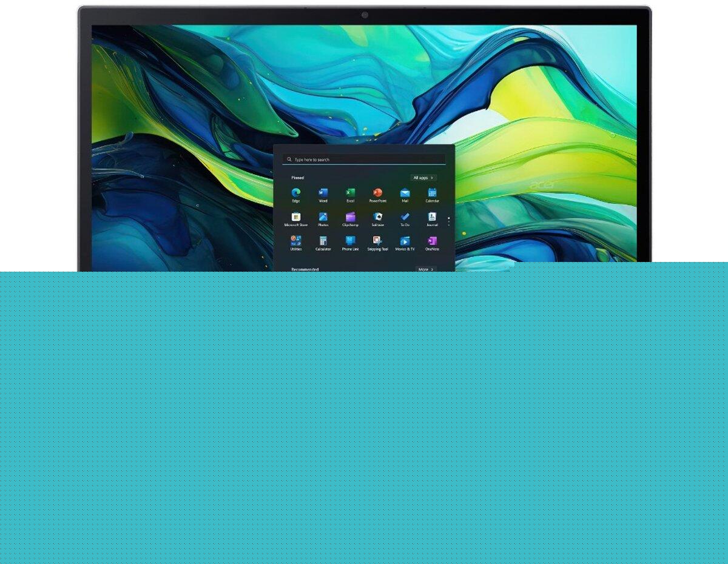Launch Word from the Start menu
The height and width of the screenshot is (564, 728).
(x=323, y=193)
